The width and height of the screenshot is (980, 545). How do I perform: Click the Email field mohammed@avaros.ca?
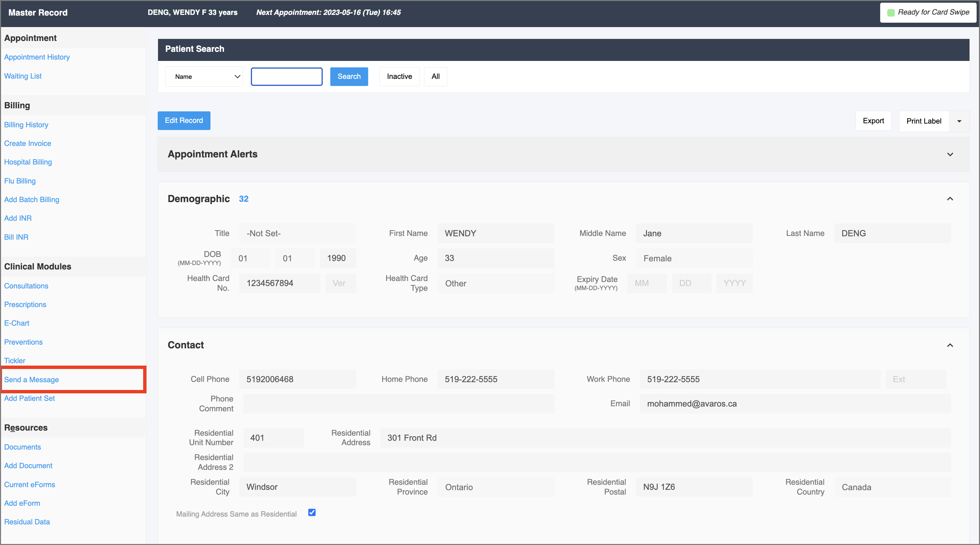pos(795,404)
